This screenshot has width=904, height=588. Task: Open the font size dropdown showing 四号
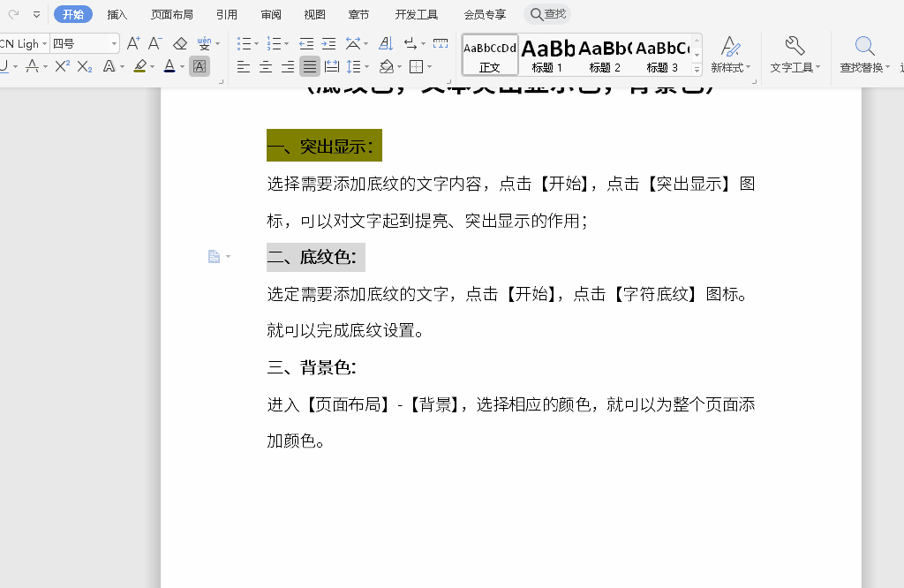pos(114,43)
